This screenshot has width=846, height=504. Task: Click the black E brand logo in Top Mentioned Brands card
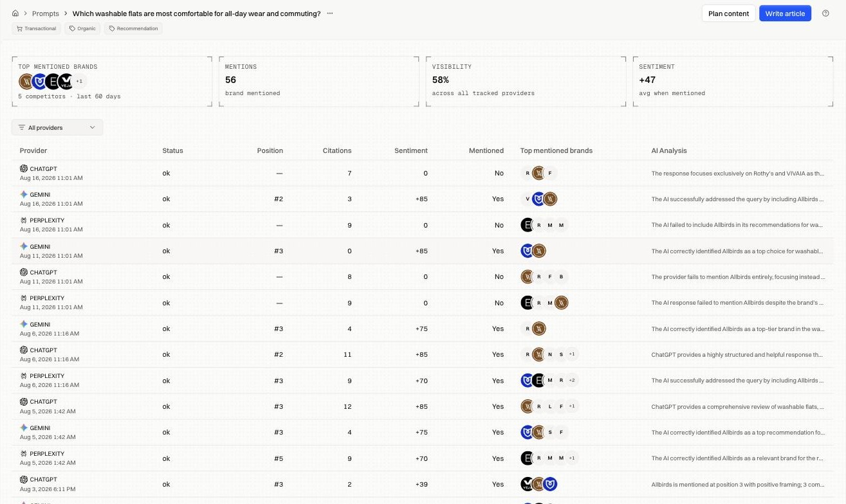[53, 82]
